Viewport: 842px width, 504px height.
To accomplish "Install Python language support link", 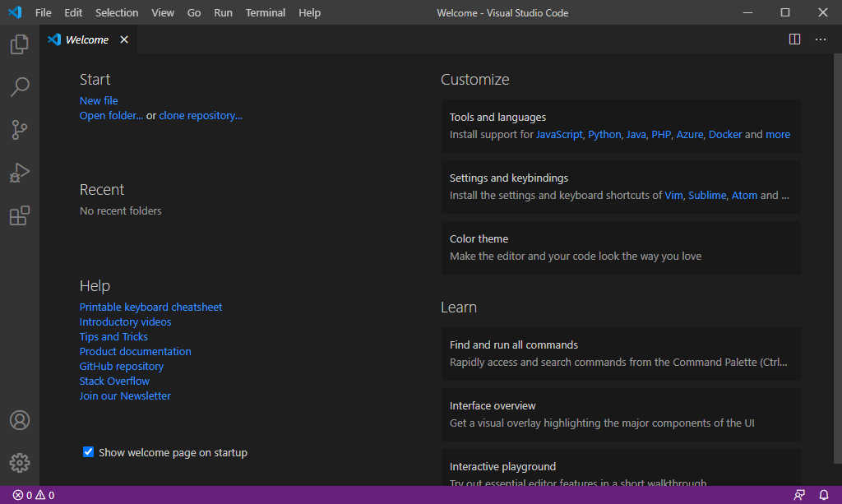I will (x=604, y=134).
